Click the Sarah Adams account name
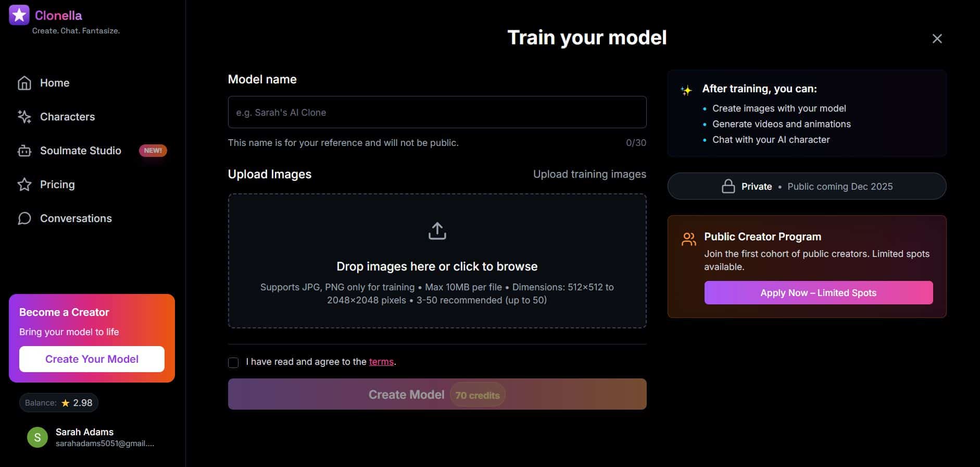Image resolution: width=980 pixels, height=467 pixels. click(84, 432)
